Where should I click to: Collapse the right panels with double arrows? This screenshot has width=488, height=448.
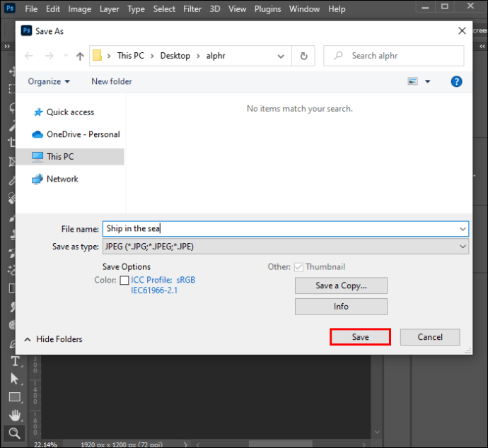(x=482, y=47)
